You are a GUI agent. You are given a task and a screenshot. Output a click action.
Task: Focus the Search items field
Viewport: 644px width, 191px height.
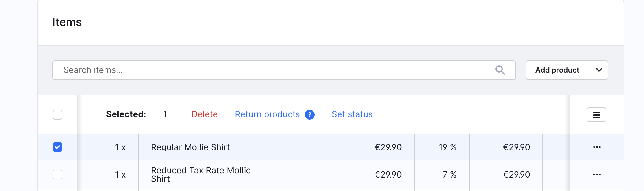(275, 70)
